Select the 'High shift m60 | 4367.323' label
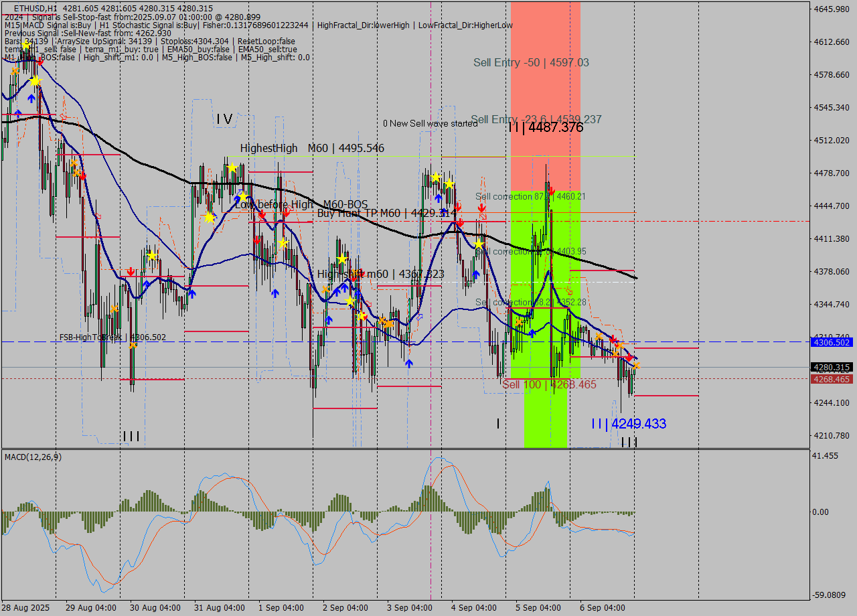Viewport: 857px width, 616px height. tap(380, 274)
